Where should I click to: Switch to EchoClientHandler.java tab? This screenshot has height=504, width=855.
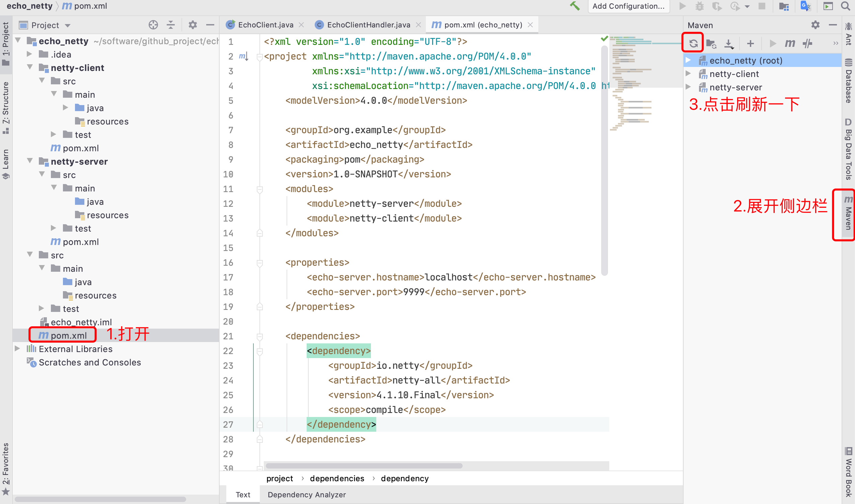[369, 25]
